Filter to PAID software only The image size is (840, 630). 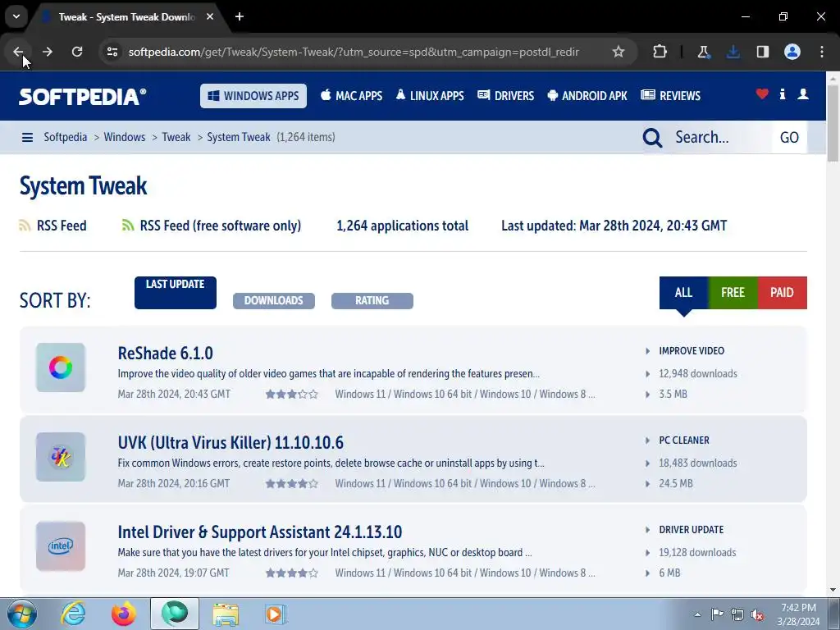782,293
